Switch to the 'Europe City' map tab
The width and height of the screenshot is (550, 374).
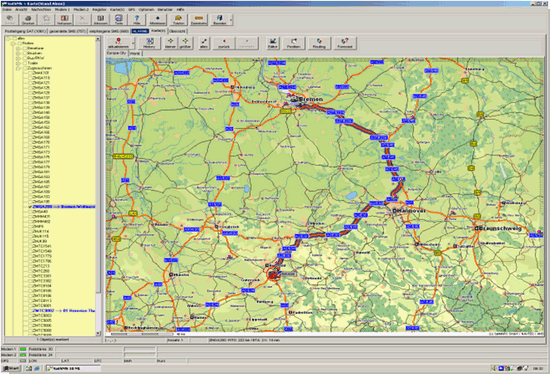click(116, 53)
